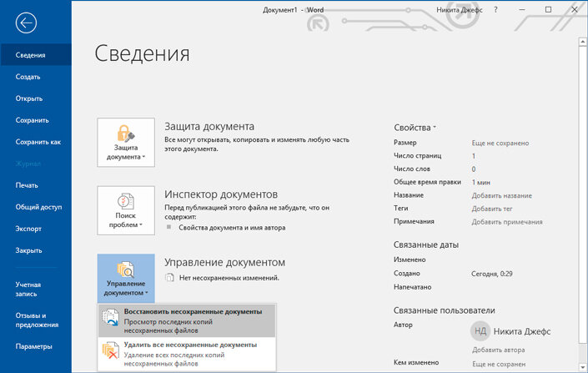588x373 pixels.
Task: Click the Сегодня, 0:29 creation date
Action: (492, 274)
